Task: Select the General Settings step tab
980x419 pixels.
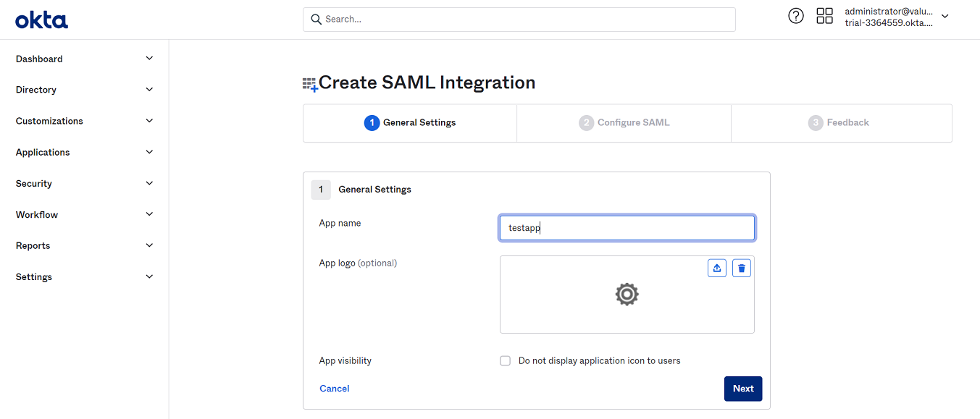Action: point(410,123)
